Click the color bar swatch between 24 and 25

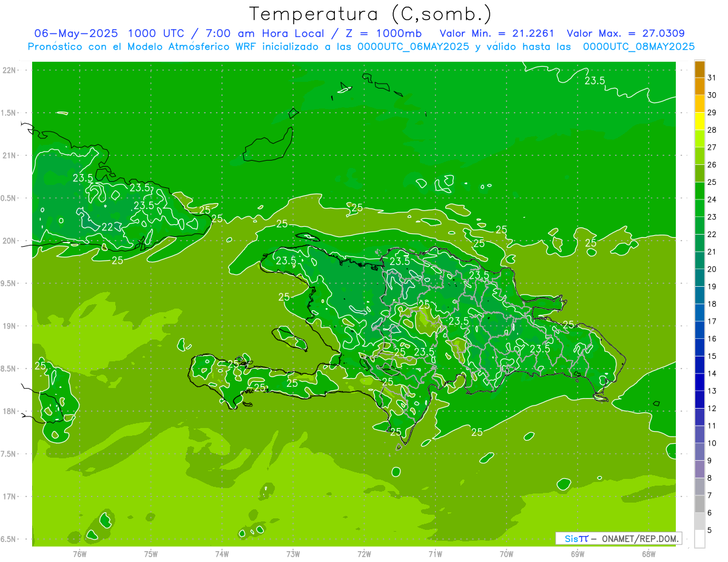point(699,191)
